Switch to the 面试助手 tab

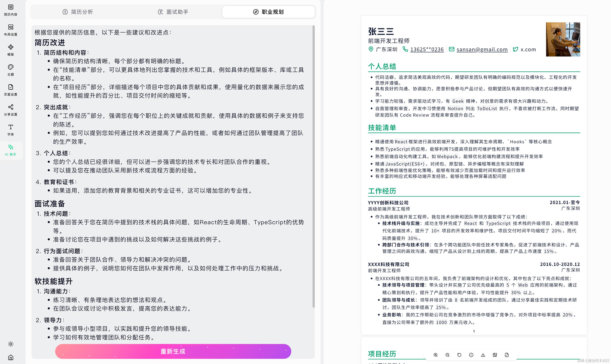click(173, 12)
